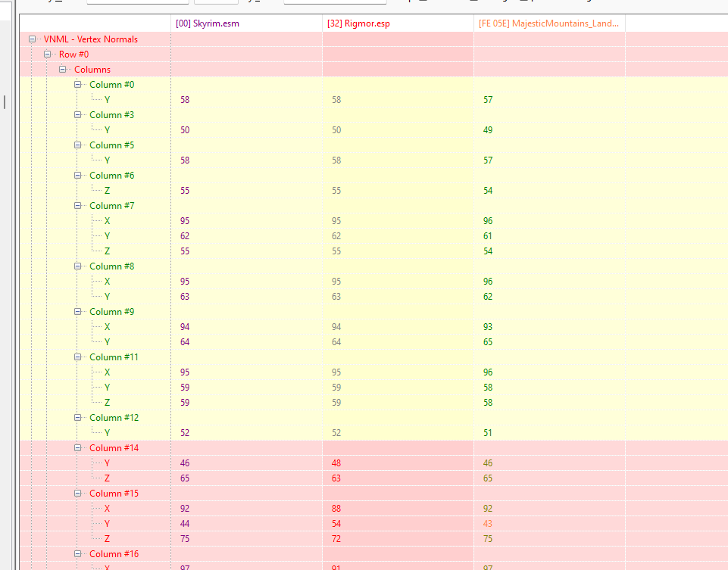Collapse Column #0 node
Screen dimensions: 728x570
point(78,85)
